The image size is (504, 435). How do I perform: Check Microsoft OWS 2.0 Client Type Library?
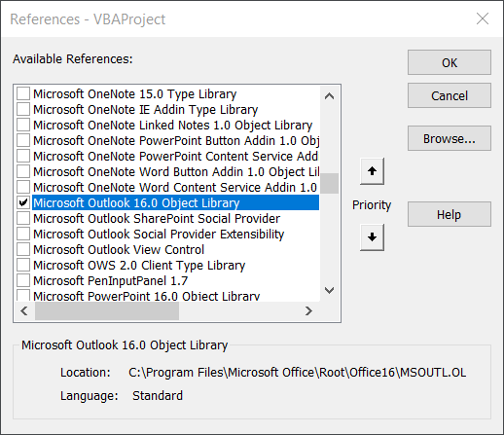23,265
